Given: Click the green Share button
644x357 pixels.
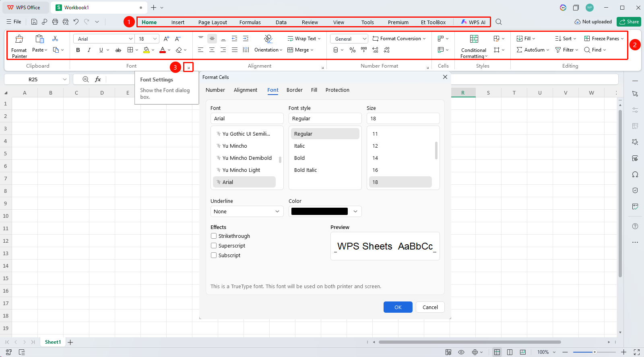Looking at the screenshot, I should (x=629, y=22).
